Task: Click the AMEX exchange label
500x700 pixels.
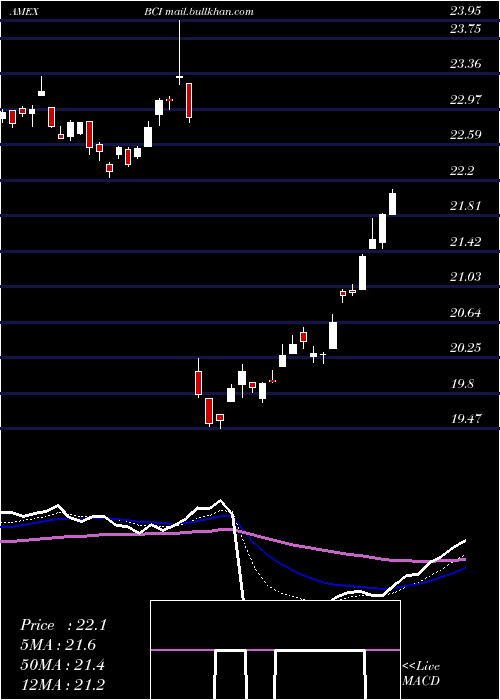Action: pos(24,12)
